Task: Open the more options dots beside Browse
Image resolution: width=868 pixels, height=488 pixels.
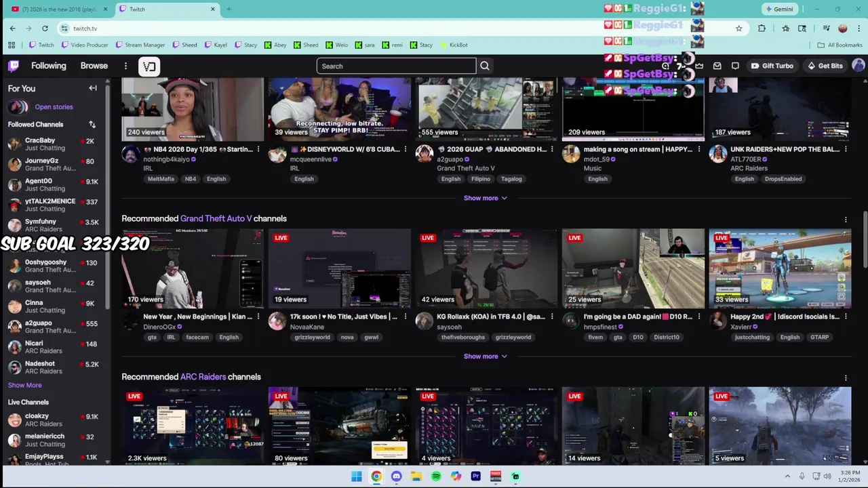Action: click(x=125, y=66)
